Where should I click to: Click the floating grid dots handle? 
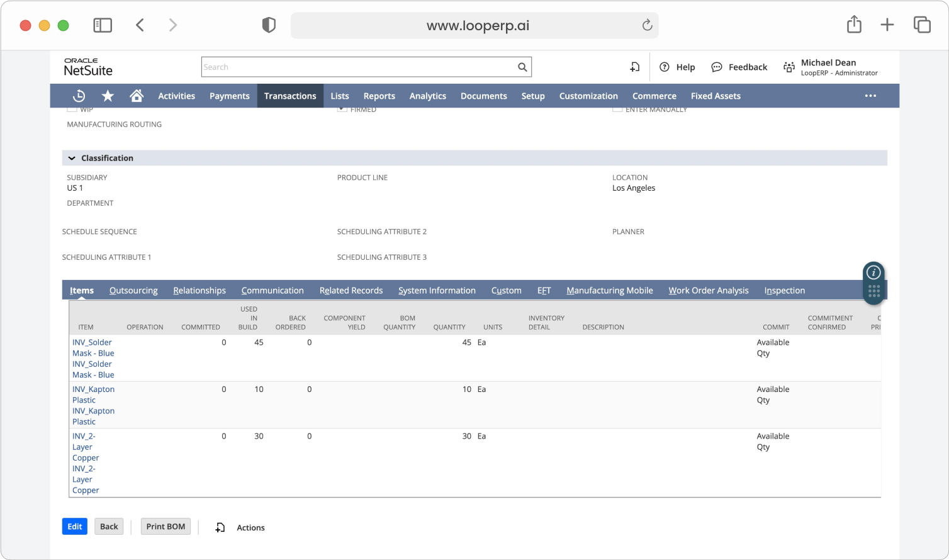(x=874, y=291)
